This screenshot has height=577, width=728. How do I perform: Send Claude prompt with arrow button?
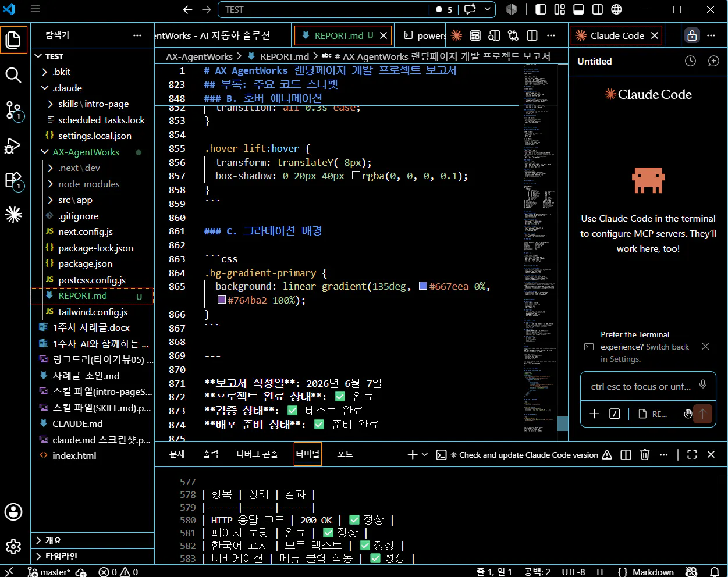coord(703,414)
